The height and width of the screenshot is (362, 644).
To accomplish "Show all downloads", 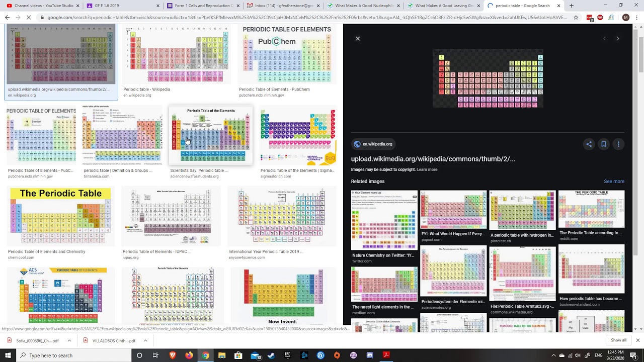I will tap(618, 340).
